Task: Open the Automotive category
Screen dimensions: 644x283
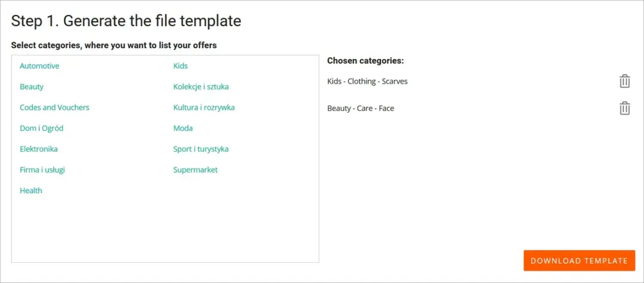Action: pos(39,66)
